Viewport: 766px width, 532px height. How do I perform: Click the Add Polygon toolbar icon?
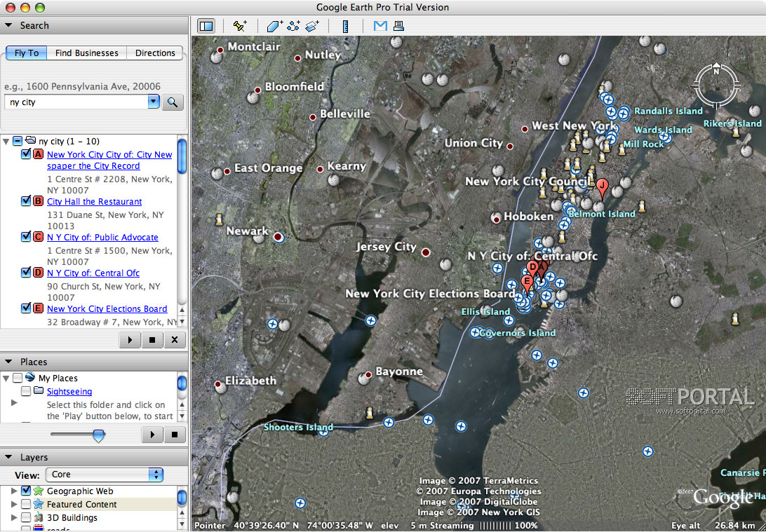point(275,26)
